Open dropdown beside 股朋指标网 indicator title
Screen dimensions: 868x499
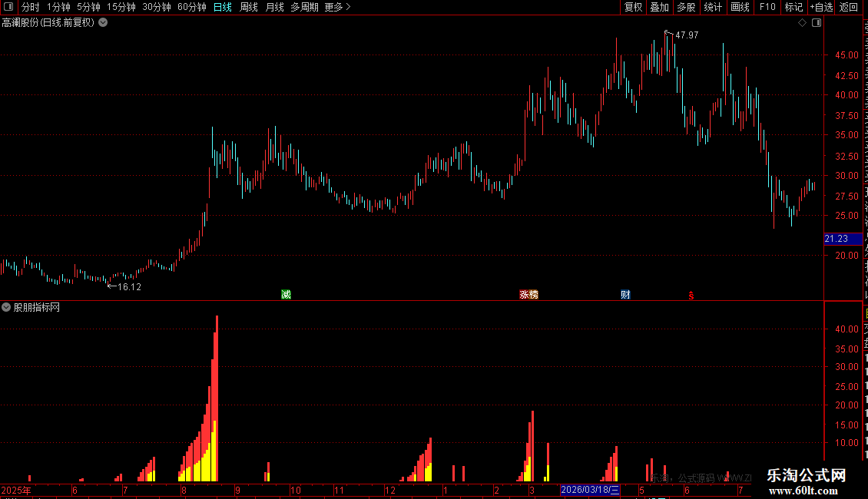pyautogui.click(x=6, y=307)
